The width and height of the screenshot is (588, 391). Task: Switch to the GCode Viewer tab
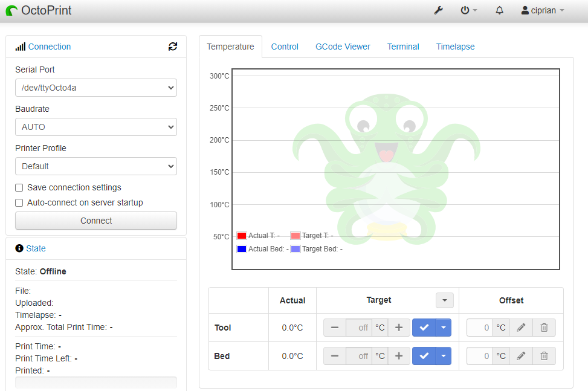point(343,47)
